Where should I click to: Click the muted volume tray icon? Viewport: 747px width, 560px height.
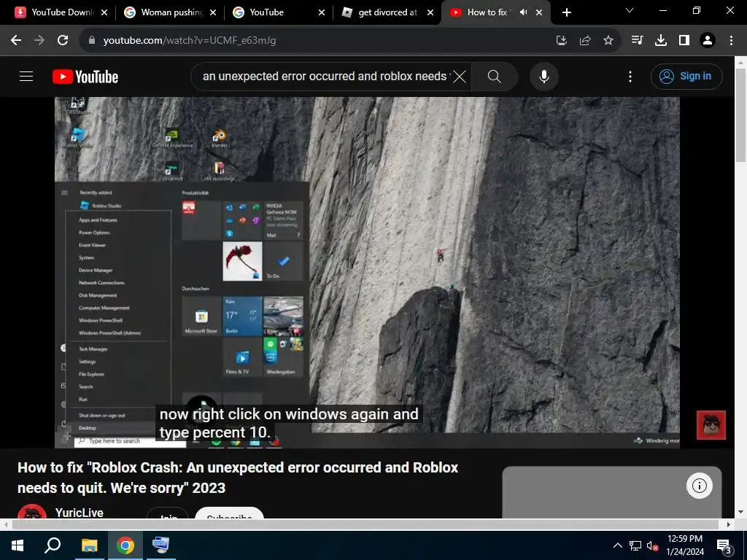point(652,545)
